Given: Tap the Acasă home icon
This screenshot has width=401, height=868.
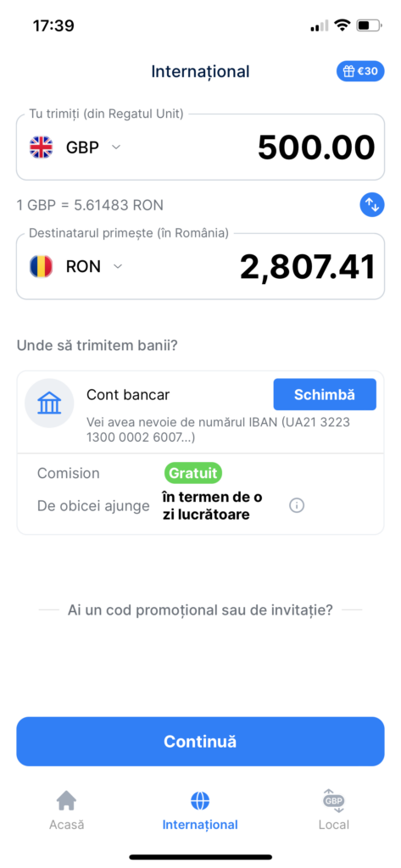Looking at the screenshot, I should 66,800.
